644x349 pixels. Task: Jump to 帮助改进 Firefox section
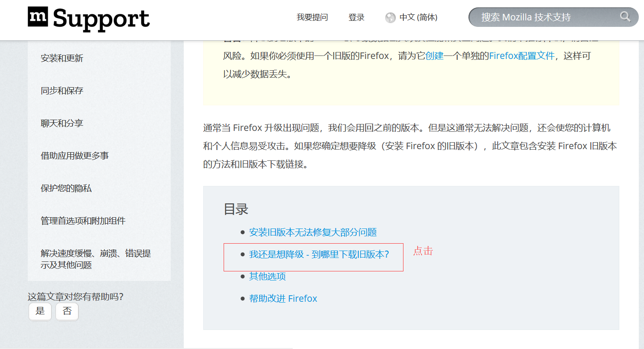click(283, 298)
